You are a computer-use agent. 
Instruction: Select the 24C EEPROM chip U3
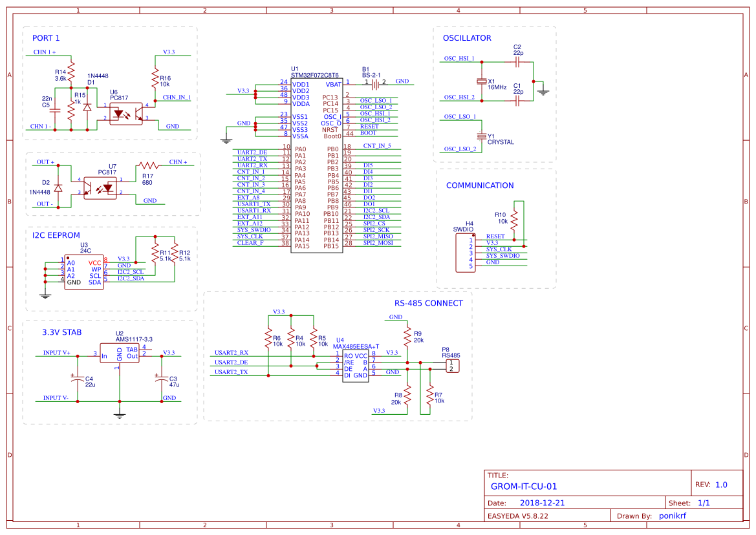pos(83,271)
